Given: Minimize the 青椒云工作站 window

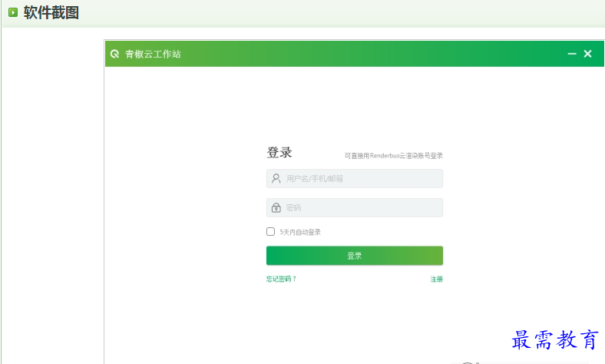Looking at the screenshot, I should tap(572, 54).
